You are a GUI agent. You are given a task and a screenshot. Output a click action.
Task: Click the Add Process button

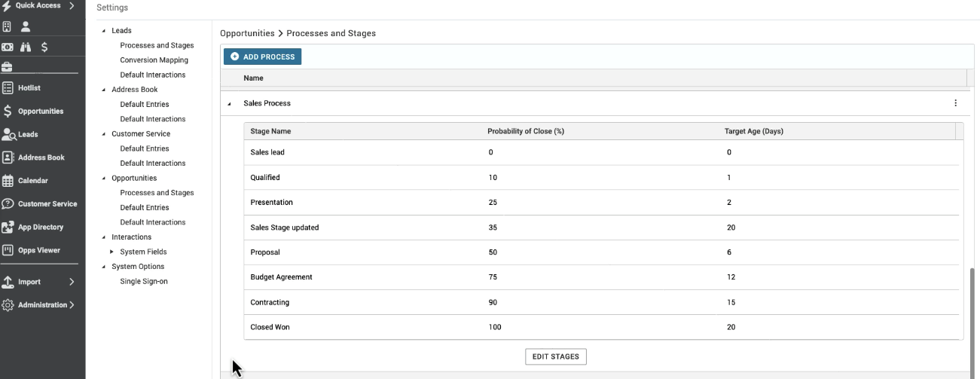(x=262, y=57)
